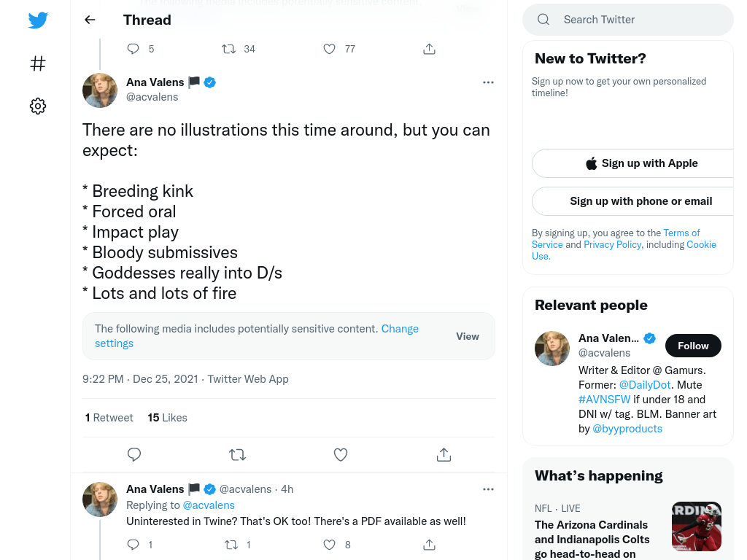Reply to the main tweet
This screenshot has height=560, width=747.
134,455
